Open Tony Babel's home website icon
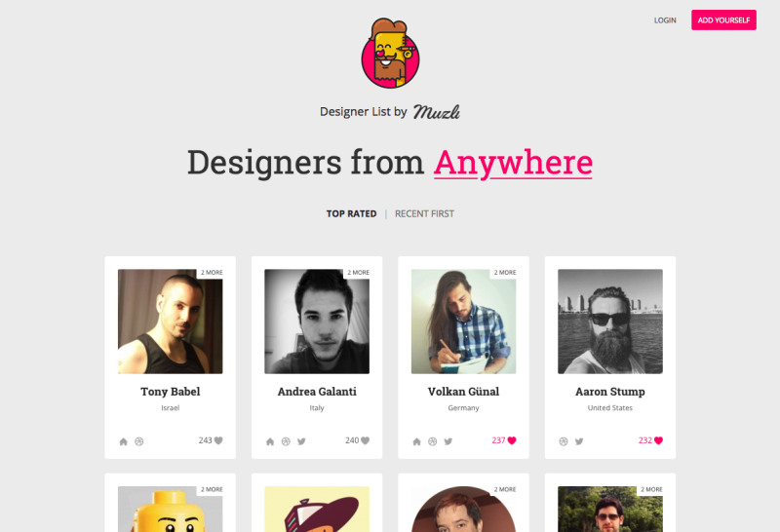 [x=124, y=441]
